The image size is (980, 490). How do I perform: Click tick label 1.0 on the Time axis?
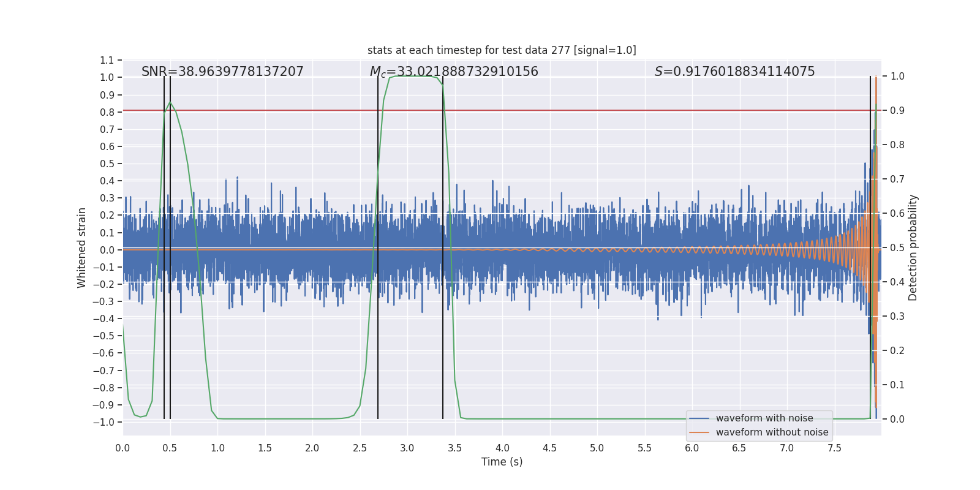click(x=217, y=448)
